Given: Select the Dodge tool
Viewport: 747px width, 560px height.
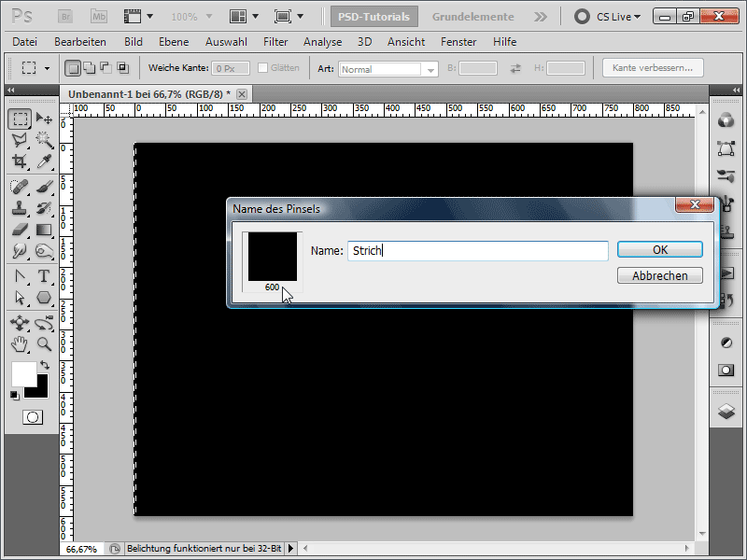Looking at the screenshot, I should tap(44, 251).
